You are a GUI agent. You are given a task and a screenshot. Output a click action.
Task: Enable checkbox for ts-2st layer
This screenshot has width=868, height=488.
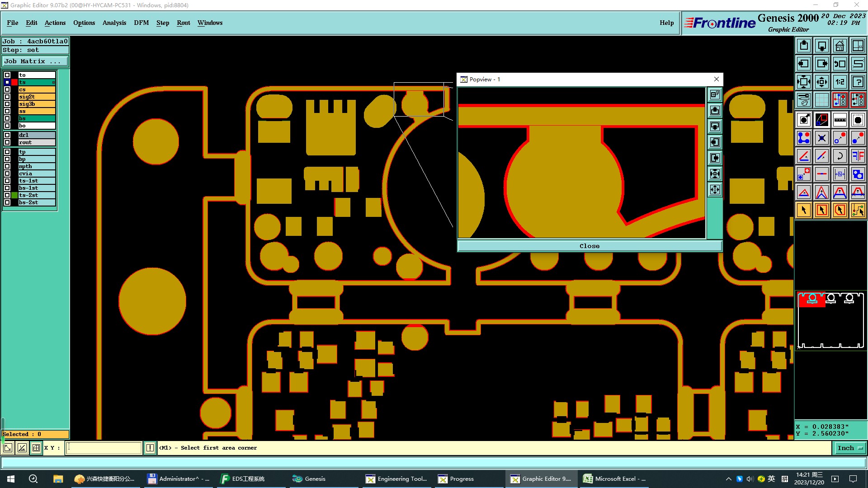click(x=7, y=195)
